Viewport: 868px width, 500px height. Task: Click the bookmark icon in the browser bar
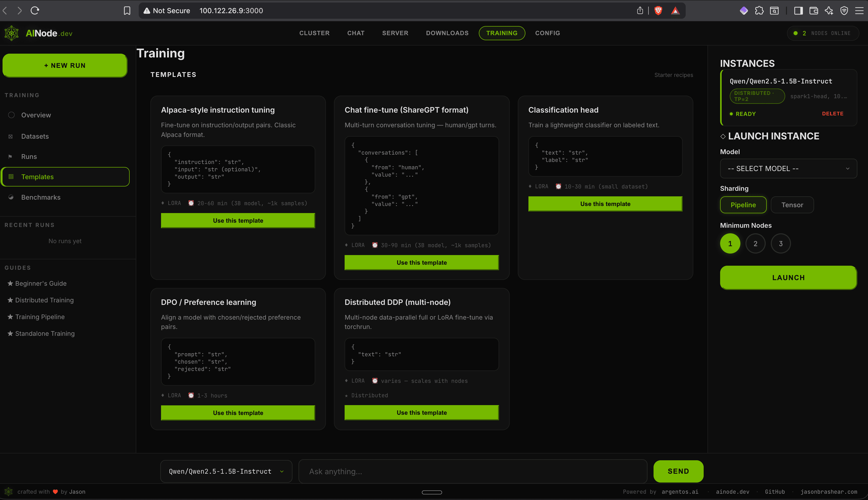tap(127, 11)
